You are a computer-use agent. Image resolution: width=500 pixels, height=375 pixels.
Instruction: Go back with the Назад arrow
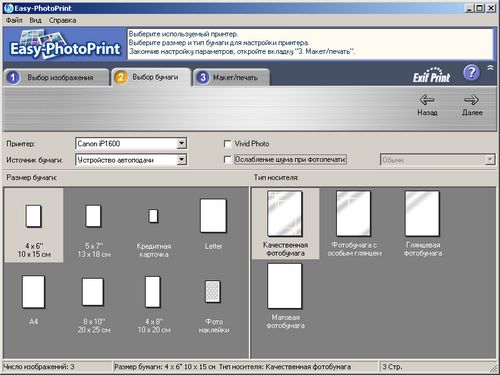pyautogui.click(x=427, y=105)
